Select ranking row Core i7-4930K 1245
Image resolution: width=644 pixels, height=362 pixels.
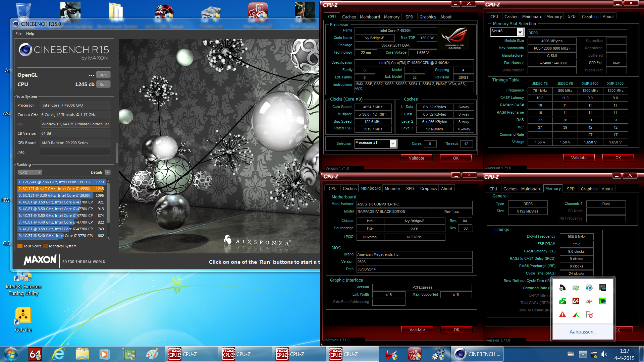coord(61,189)
